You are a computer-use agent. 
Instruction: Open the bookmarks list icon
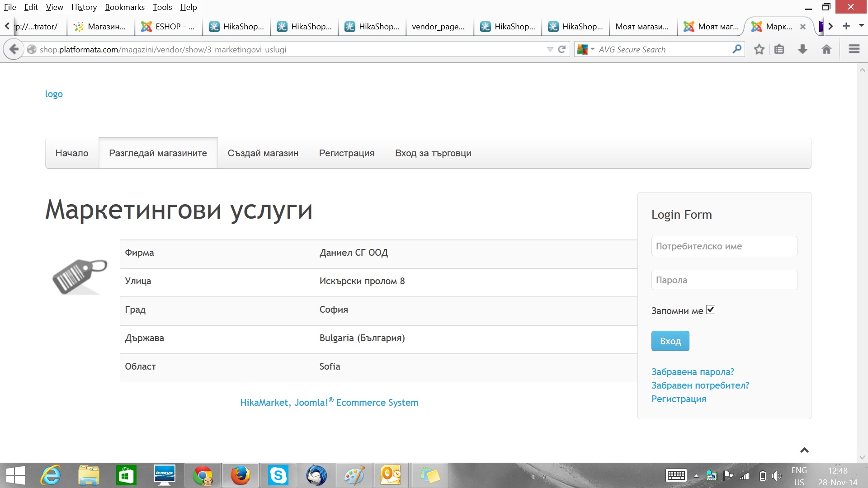point(779,49)
